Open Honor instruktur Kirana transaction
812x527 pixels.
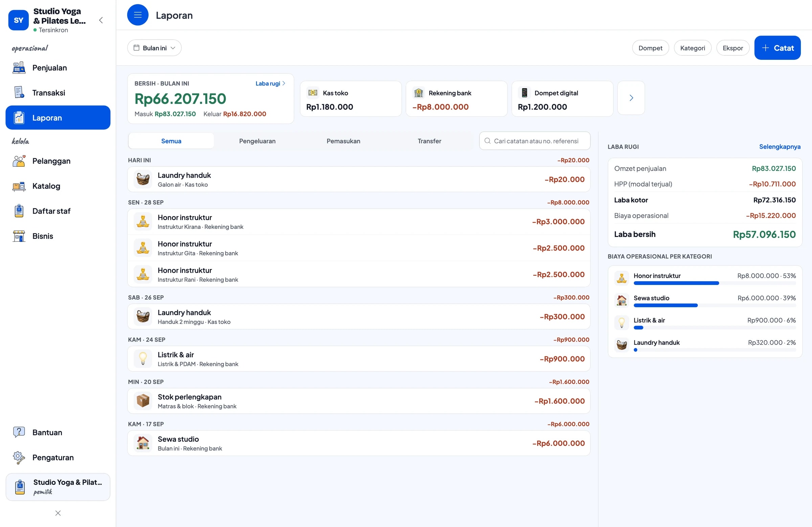[359, 221]
